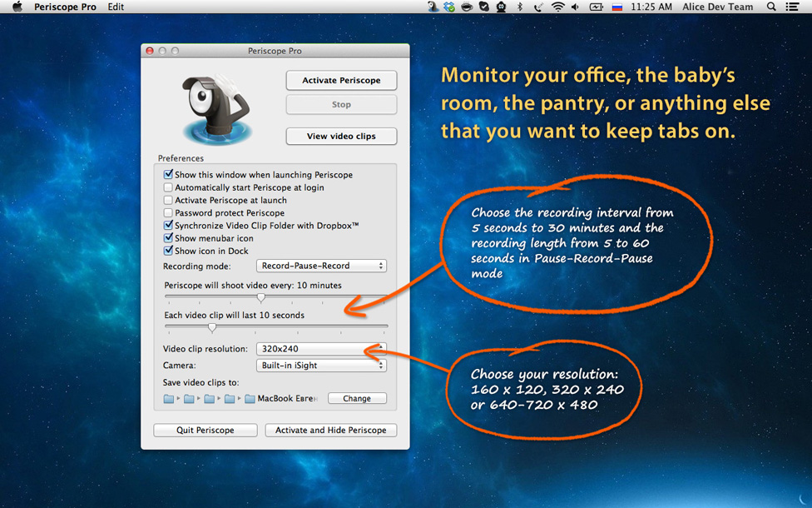Screen dimensions: 812x508
Task: Click the Periscope mascot logo image
Action: coord(217,109)
